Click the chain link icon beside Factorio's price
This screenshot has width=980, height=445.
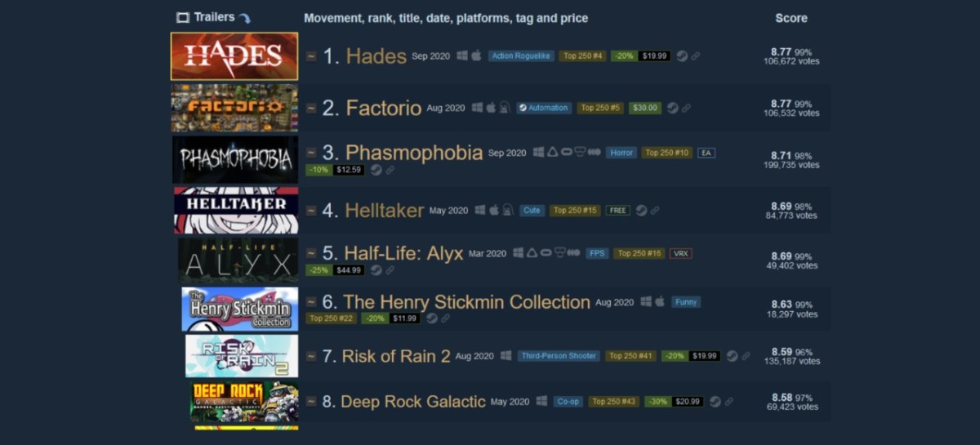coord(686,108)
